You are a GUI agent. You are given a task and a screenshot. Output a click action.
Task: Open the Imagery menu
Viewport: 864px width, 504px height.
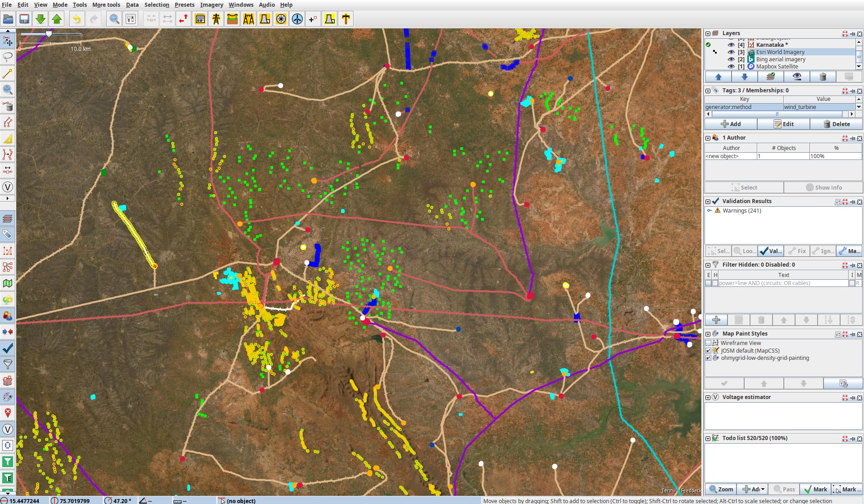(211, 5)
